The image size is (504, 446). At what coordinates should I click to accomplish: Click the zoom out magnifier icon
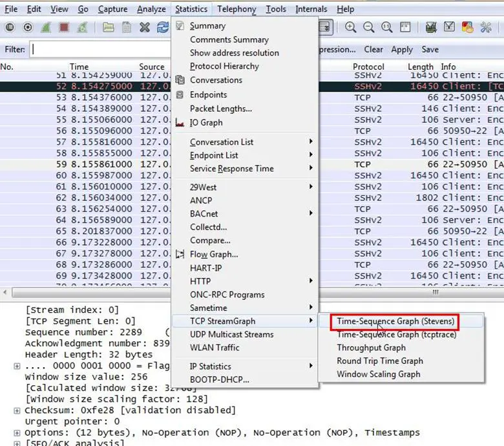[x=368, y=27]
